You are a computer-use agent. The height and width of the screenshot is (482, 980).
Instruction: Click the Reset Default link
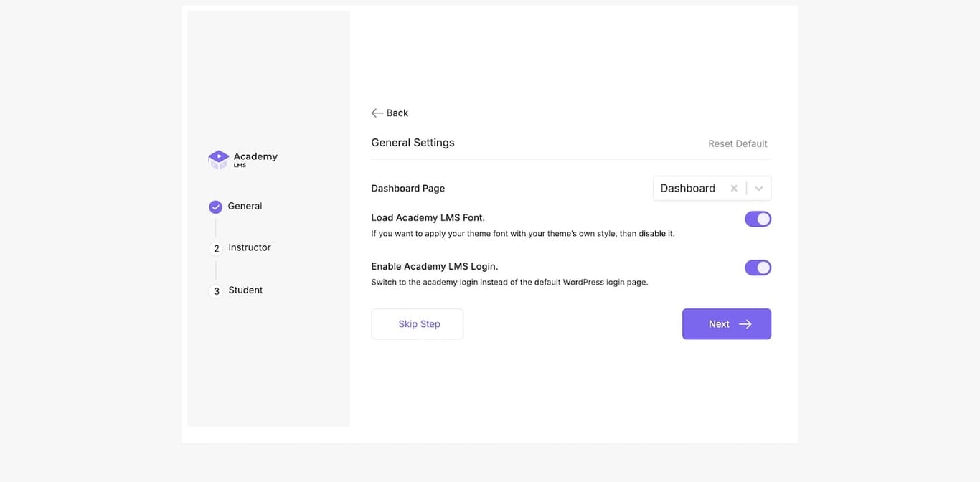[x=738, y=143]
